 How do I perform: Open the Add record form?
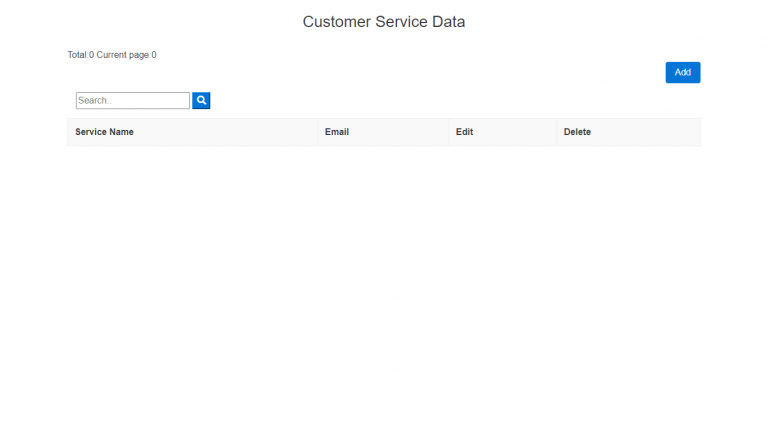(x=682, y=72)
